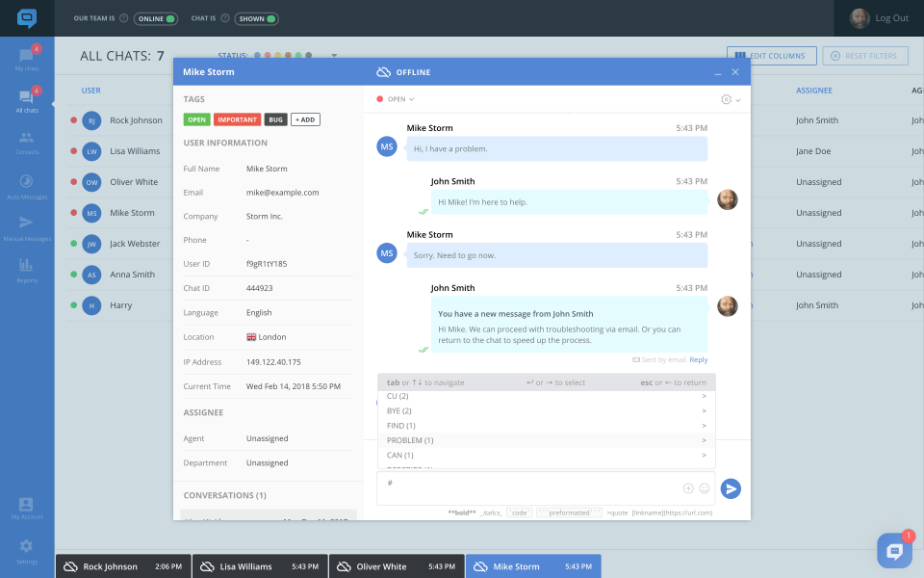This screenshot has height=578, width=924.
Task: Open the chat OPEN status dropdown
Action: point(396,99)
